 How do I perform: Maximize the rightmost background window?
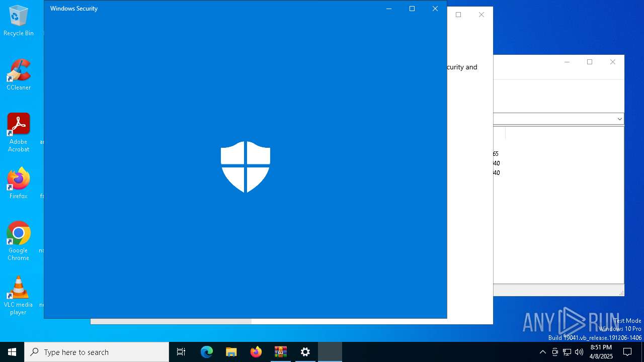tap(590, 62)
